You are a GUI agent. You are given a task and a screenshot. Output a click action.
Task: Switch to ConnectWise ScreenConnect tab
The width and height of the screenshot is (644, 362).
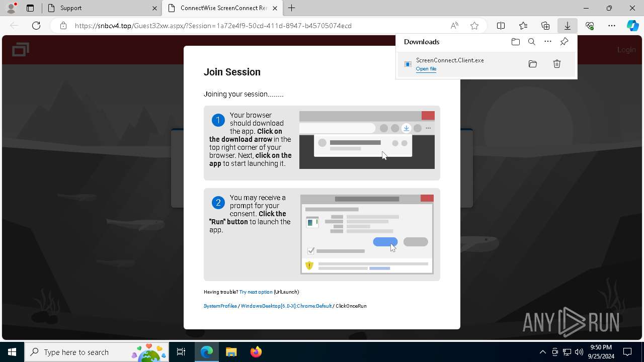tap(222, 8)
